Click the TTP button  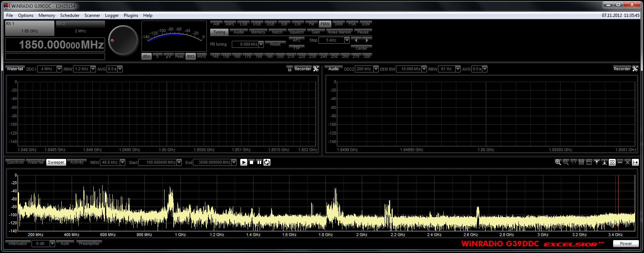297,48
